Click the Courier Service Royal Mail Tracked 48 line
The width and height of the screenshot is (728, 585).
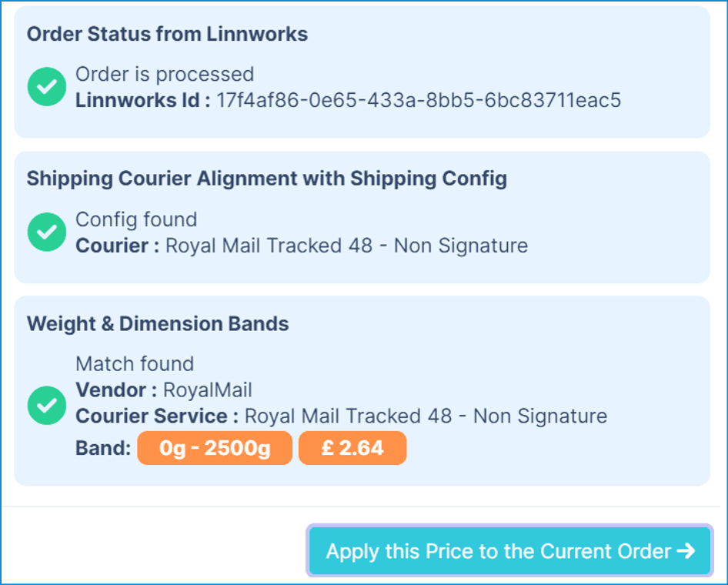click(x=341, y=416)
